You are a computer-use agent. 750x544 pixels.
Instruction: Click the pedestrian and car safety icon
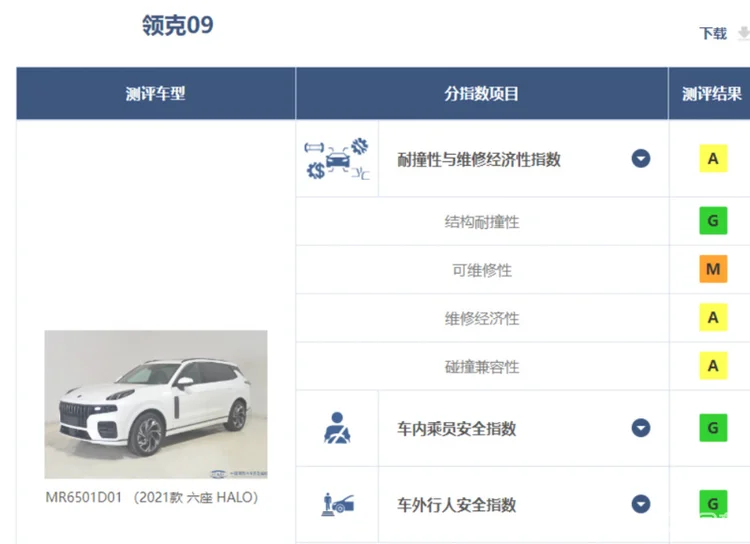coord(337,505)
